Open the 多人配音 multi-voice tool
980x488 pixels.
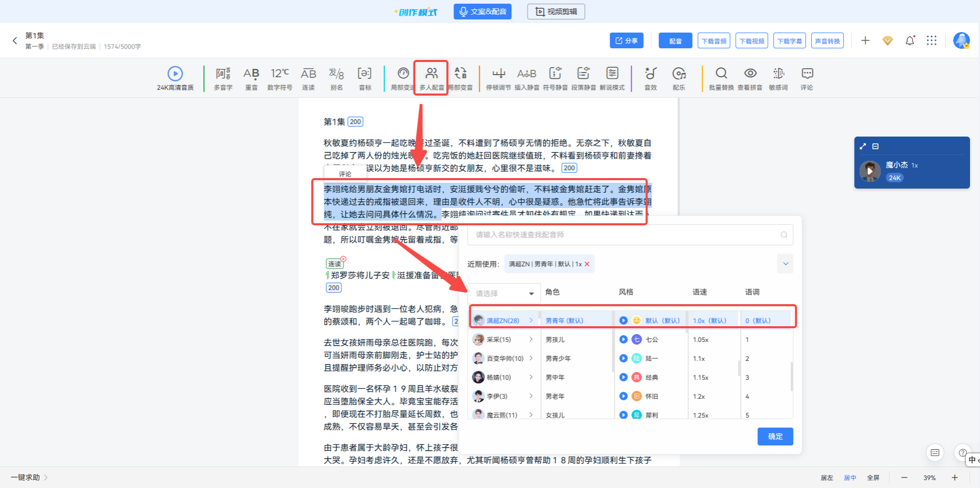tap(431, 79)
